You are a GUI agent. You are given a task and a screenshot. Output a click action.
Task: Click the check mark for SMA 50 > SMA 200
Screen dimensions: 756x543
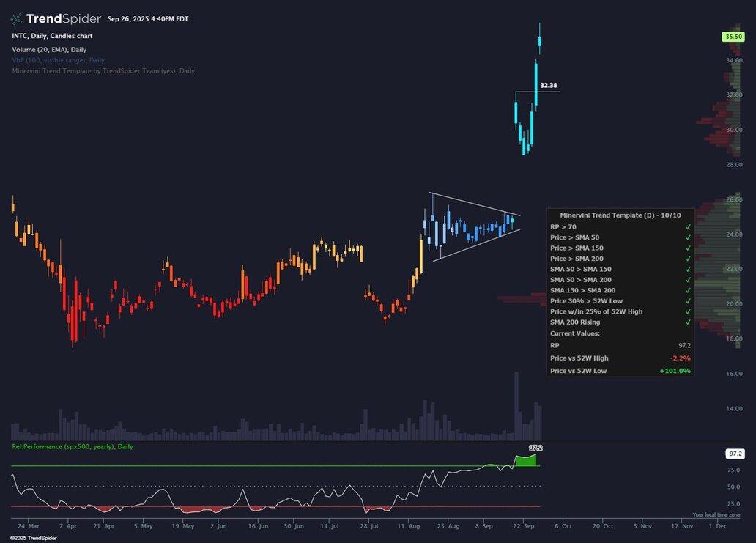pos(688,280)
